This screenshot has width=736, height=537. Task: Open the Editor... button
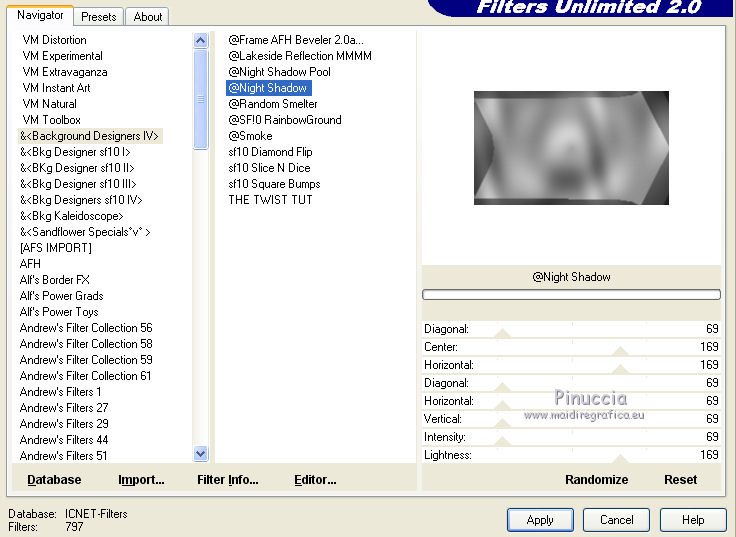point(315,480)
